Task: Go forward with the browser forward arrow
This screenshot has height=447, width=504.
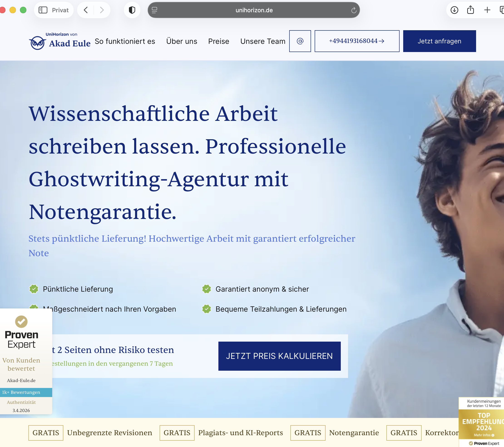Action: coord(101,10)
